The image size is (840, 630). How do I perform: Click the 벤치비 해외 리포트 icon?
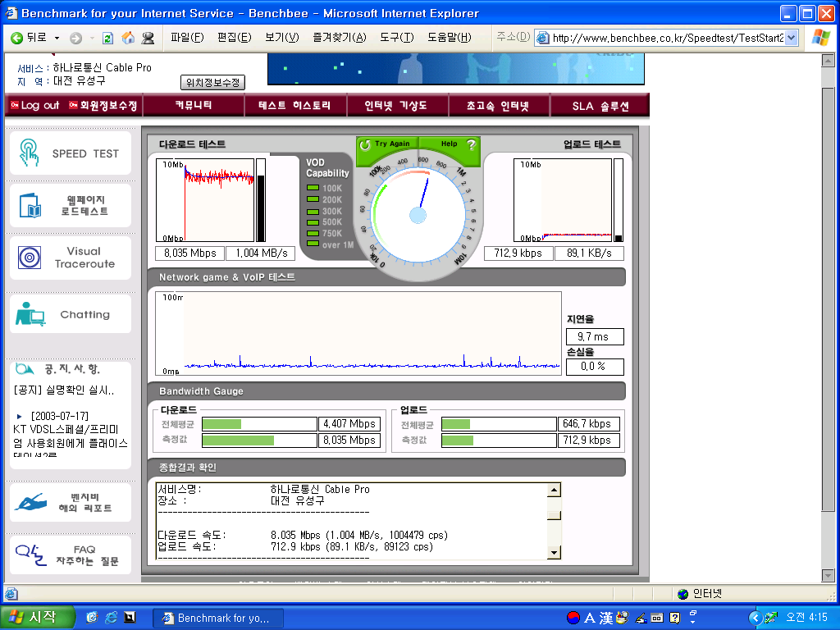point(30,503)
